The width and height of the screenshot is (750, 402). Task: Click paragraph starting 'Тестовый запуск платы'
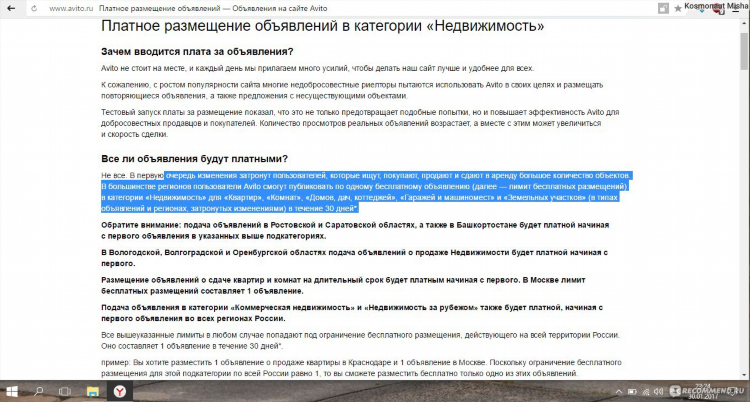tap(360, 123)
